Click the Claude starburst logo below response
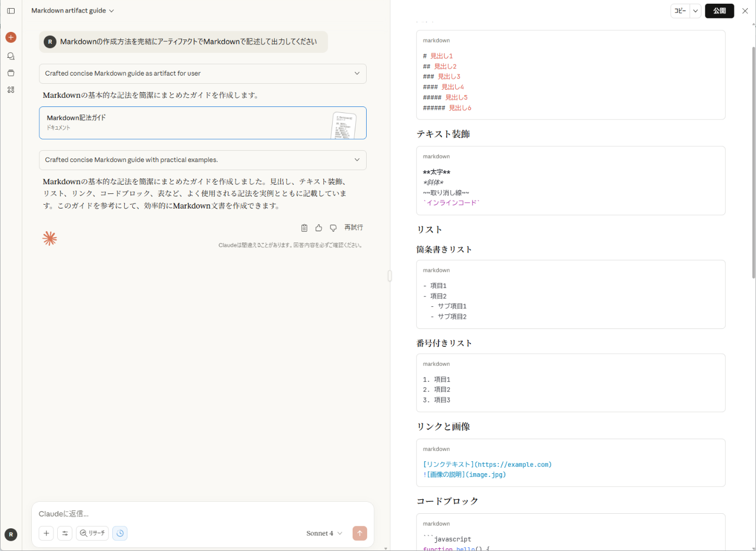This screenshot has width=756, height=551. coord(50,238)
